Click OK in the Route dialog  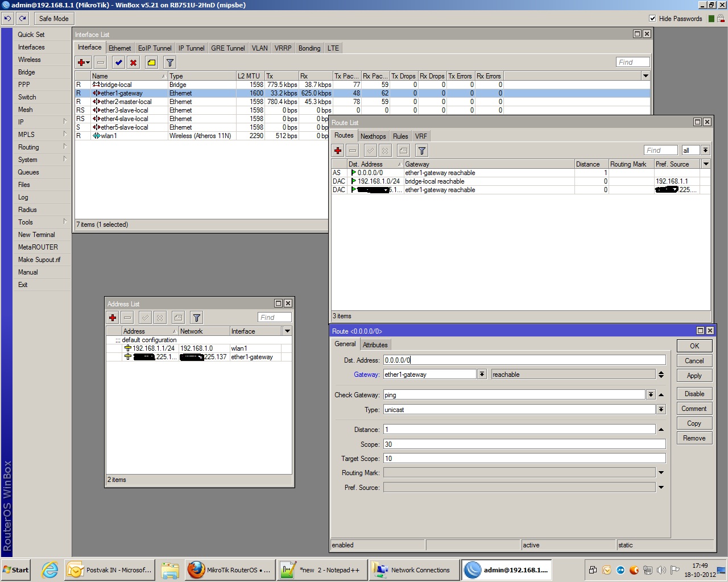click(x=694, y=346)
